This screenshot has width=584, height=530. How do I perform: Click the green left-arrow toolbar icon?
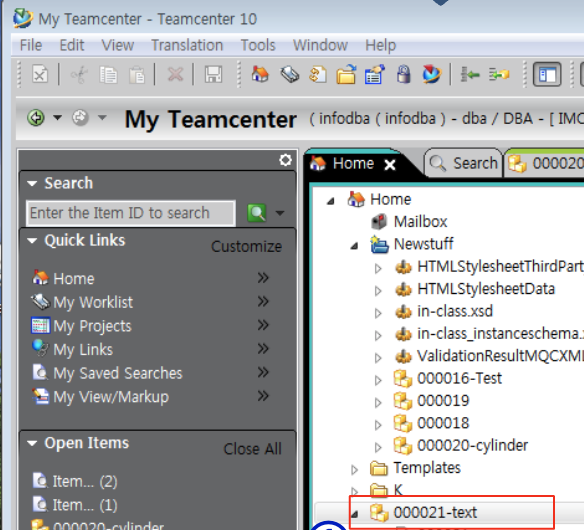coord(470,74)
